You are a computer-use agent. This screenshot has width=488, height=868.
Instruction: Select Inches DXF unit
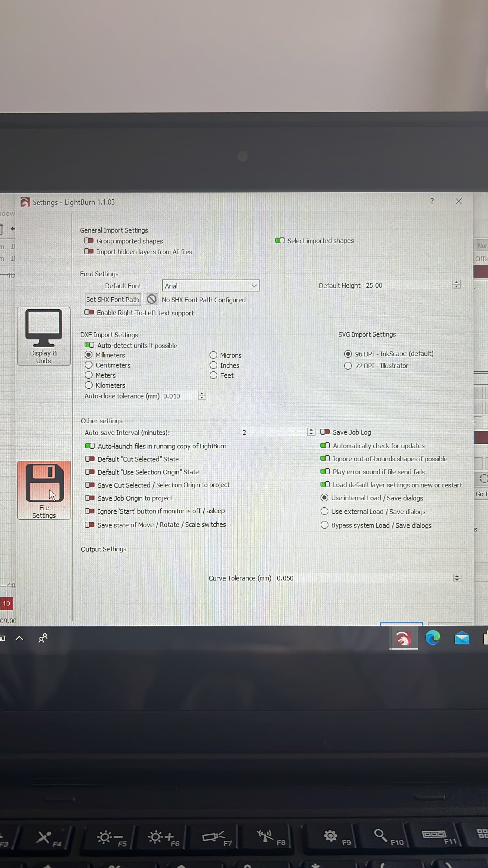pos(213,365)
